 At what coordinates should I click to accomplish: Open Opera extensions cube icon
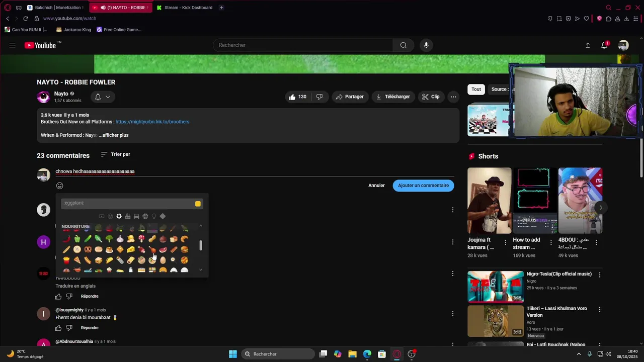(x=608, y=19)
